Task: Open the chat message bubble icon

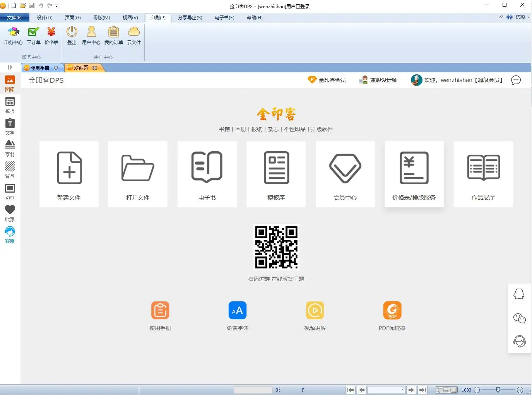Action: point(516,80)
